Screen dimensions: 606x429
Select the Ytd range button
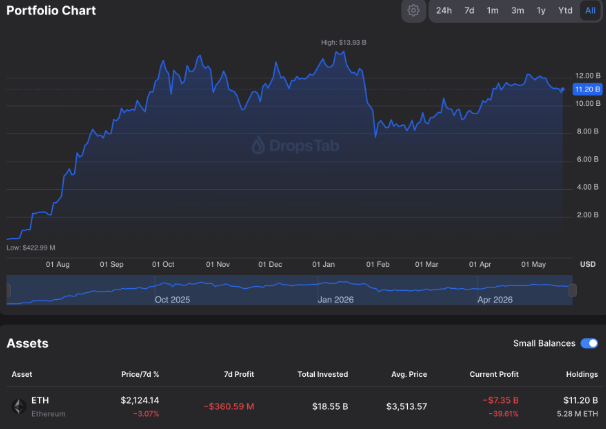click(x=565, y=10)
